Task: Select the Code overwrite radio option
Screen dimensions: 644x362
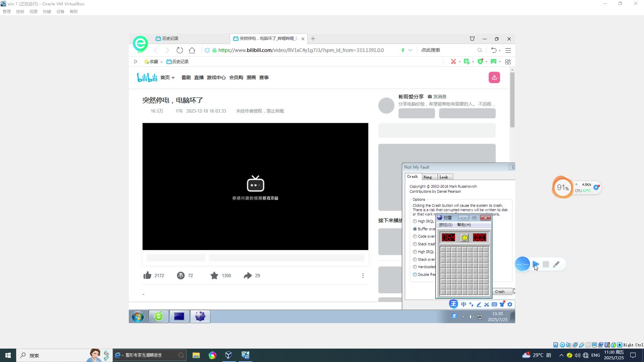Action: (415, 236)
